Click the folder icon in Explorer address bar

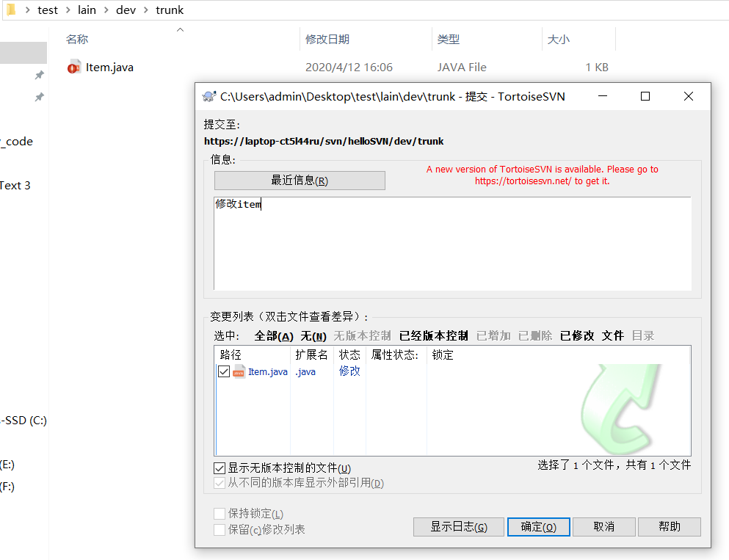tap(11, 10)
